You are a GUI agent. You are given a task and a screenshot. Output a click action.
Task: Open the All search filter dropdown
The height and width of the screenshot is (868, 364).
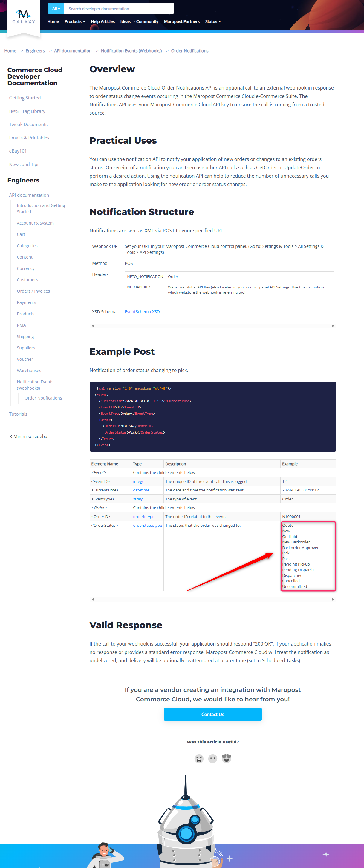pos(56,8)
